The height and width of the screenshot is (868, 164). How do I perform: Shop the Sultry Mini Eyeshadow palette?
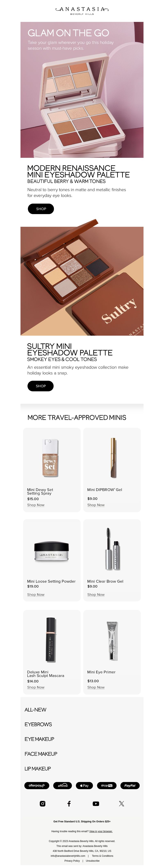[x=41, y=386]
